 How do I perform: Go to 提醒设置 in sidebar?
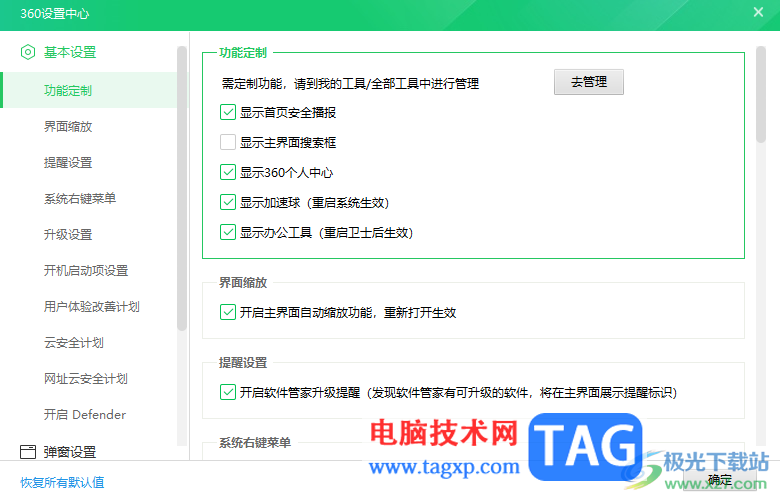click(x=68, y=163)
